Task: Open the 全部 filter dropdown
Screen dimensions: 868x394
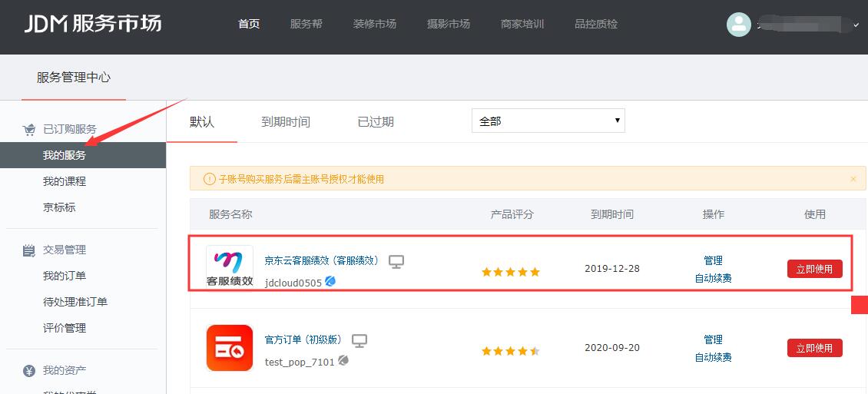Action: (x=548, y=121)
